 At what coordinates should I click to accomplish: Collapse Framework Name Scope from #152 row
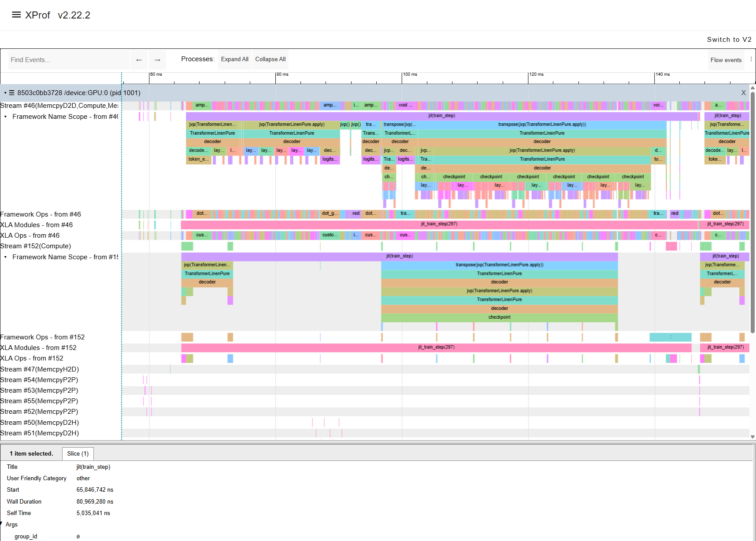click(5, 257)
